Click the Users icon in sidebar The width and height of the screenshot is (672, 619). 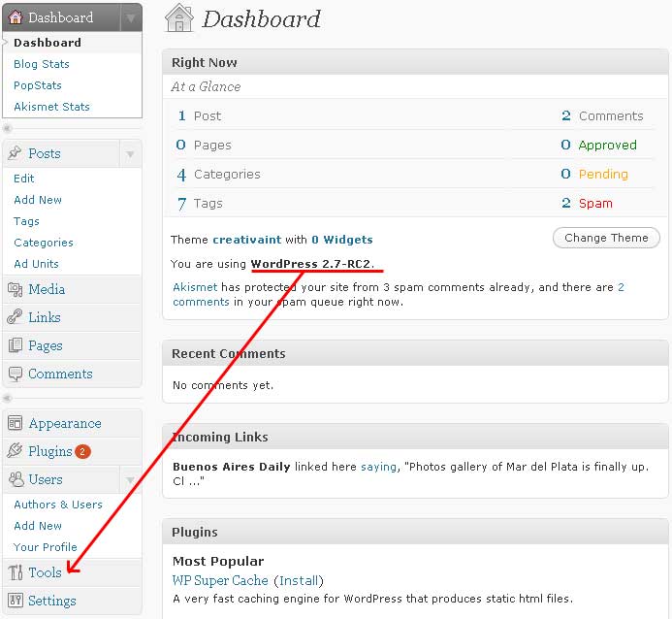click(x=16, y=479)
